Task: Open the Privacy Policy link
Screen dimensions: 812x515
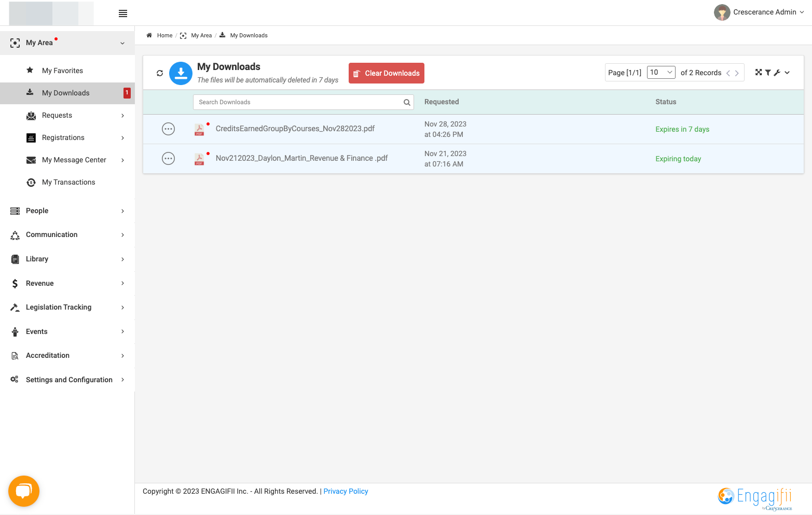Action: pos(346,491)
